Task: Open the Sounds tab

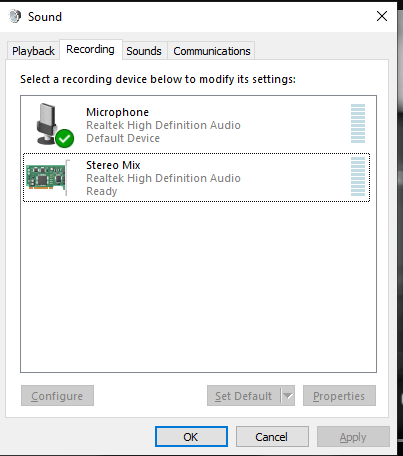Action: point(144,51)
